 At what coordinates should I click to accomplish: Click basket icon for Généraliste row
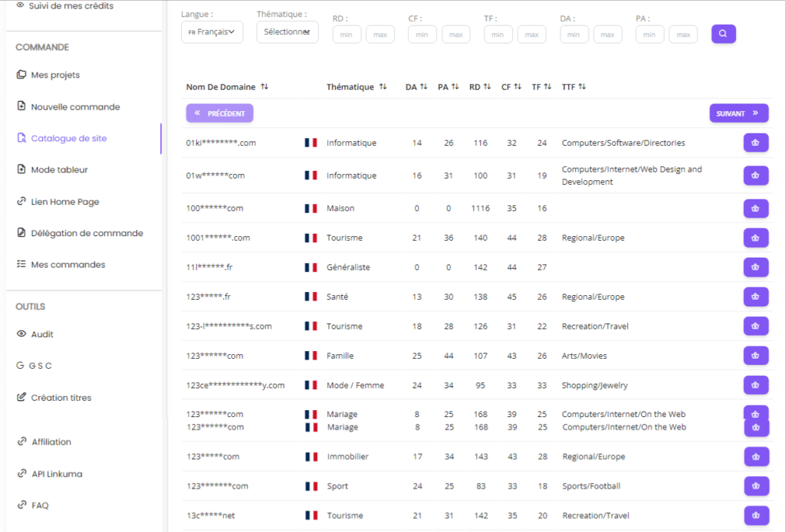coord(755,267)
